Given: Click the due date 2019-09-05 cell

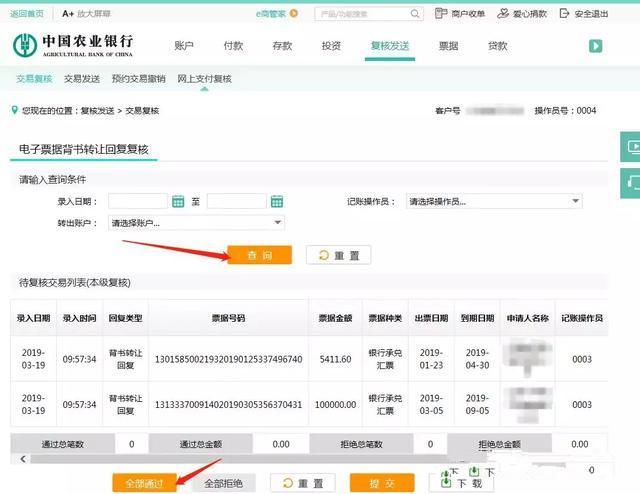Looking at the screenshot, I should click(x=477, y=405).
